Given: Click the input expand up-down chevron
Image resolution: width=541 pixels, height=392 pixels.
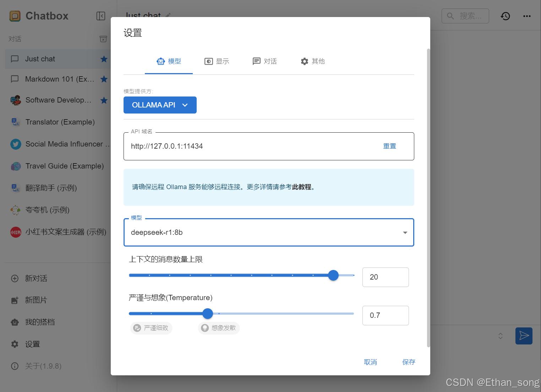Looking at the screenshot, I should pyautogui.click(x=501, y=336).
